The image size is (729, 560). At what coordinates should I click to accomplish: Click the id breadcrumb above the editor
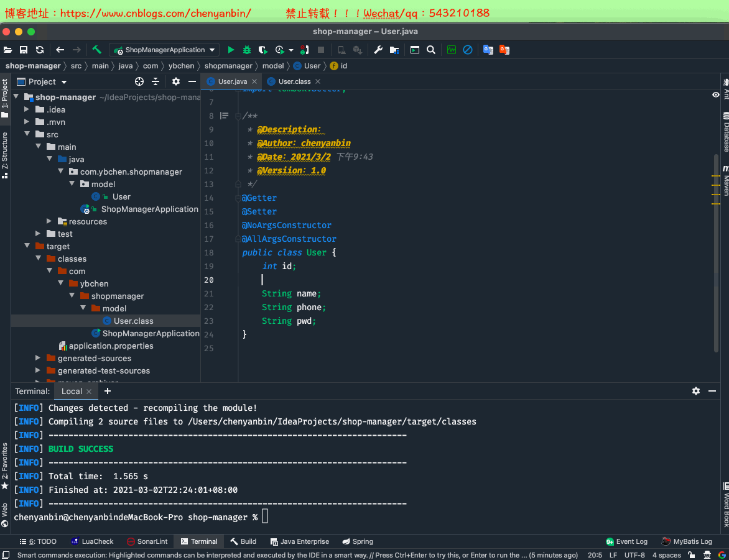click(340, 65)
